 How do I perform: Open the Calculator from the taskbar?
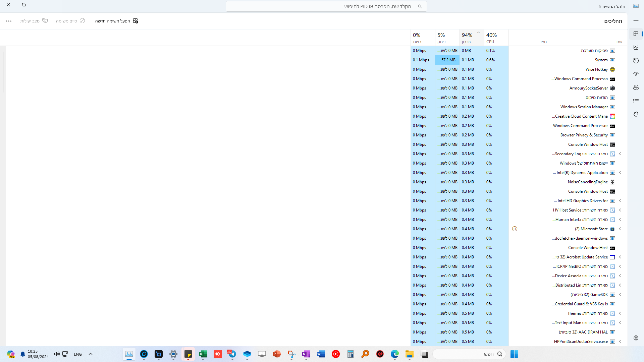pyautogui.click(x=351, y=354)
